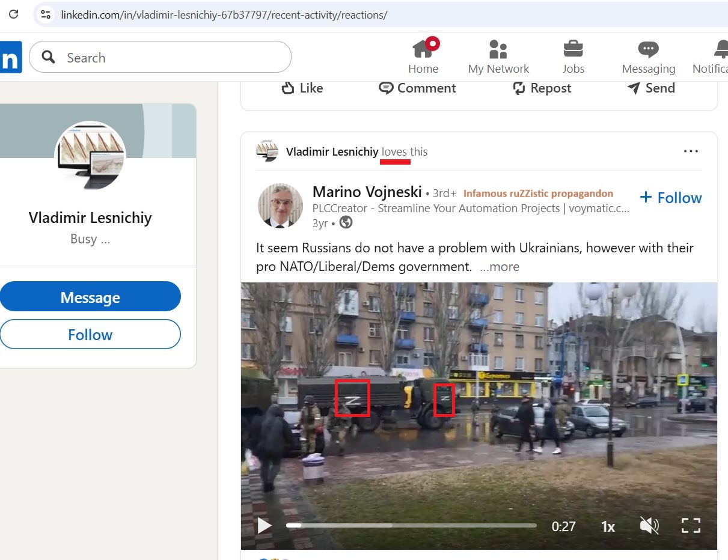Message Vladimir Lesnichiy

[x=90, y=297]
